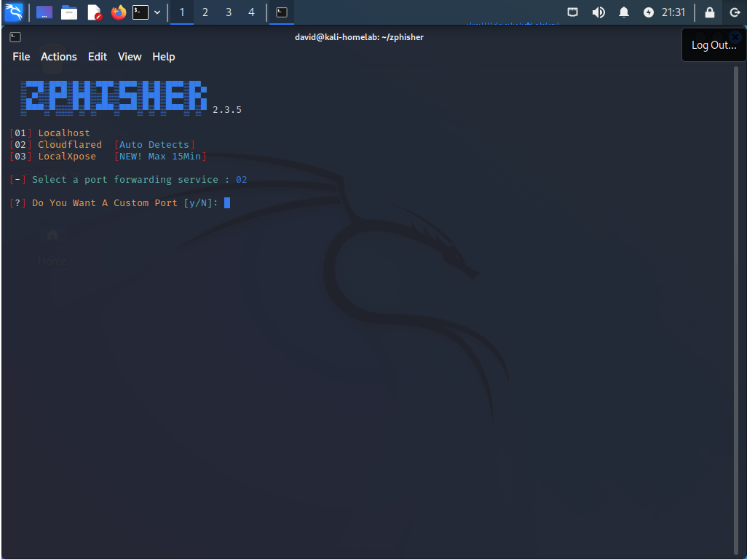747x560 pixels.
Task: Open the network connection tray icon
Action: point(573,12)
